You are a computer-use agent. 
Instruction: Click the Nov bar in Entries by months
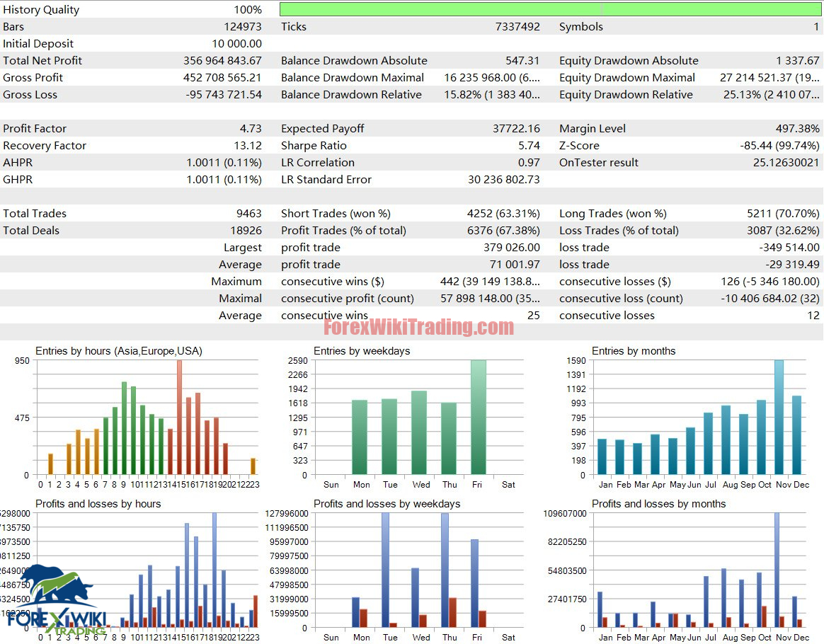(779, 418)
